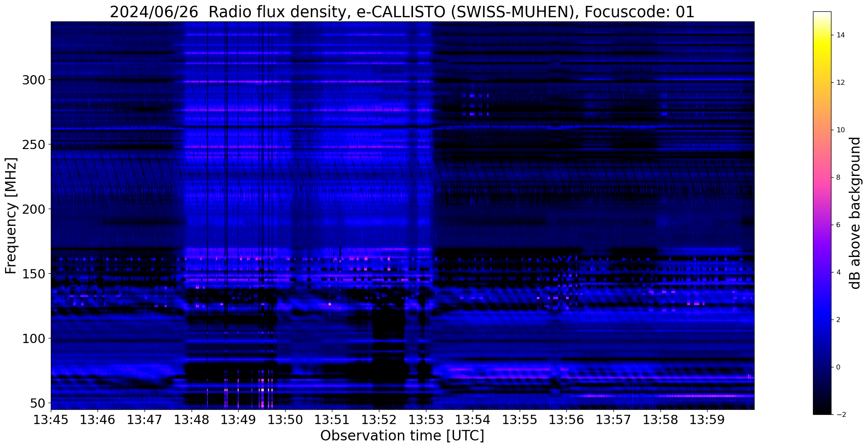868x448 pixels.
Task: Click the colorbar tick label 4
Action: (x=839, y=272)
